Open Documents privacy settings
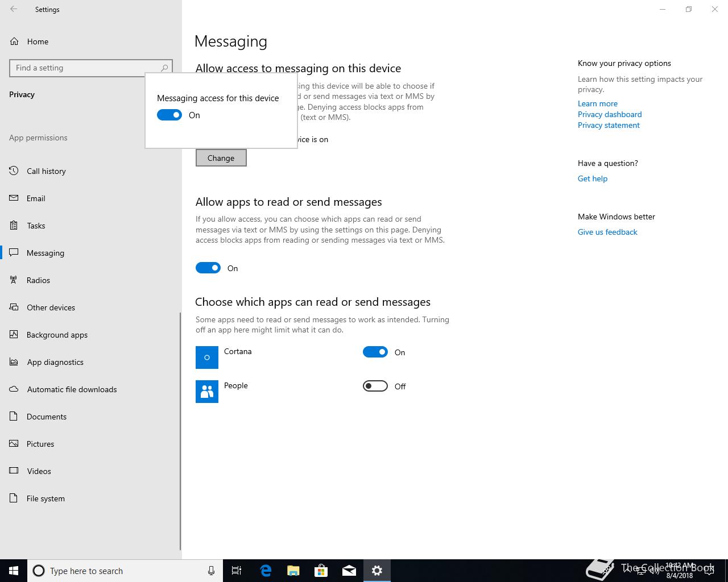 [x=90, y=417]
